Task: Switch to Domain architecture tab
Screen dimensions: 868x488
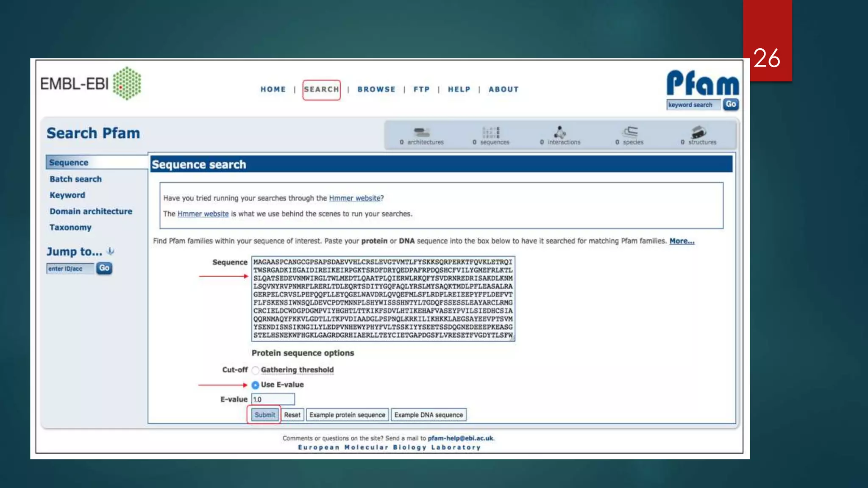Action: pos(91,211)
